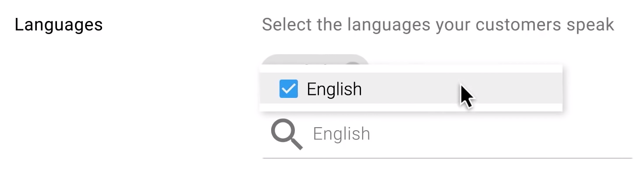Viewport: 644px width, 177px height.
Task: Click the white dropdown panel's bottom edge
Action: (x=410, y=108)
